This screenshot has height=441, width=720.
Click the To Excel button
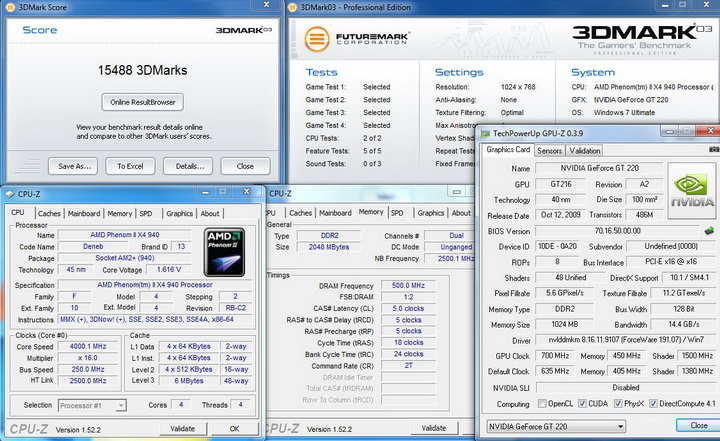(130, 166)
